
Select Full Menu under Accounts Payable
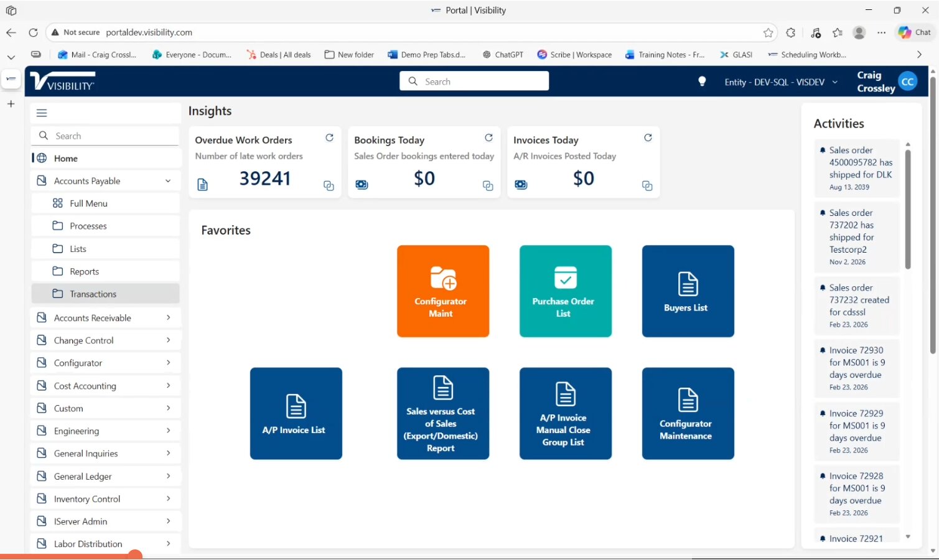[88, 203]
